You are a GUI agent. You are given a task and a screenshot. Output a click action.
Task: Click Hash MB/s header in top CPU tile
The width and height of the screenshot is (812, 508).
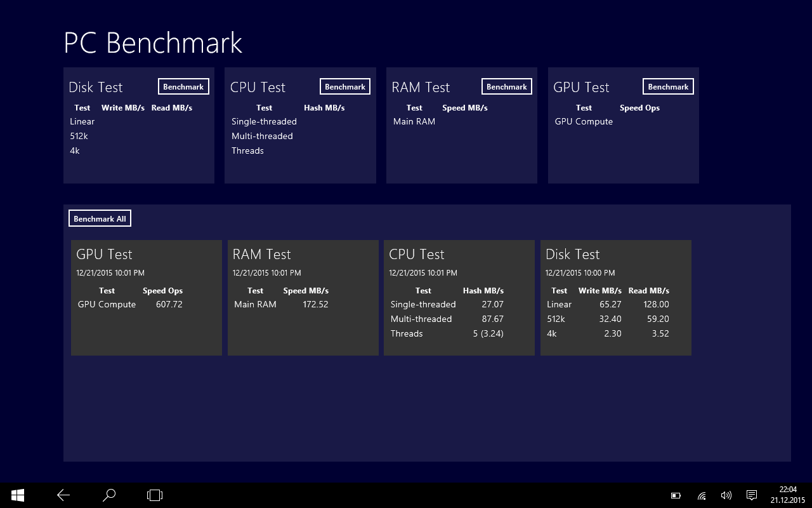324,108
